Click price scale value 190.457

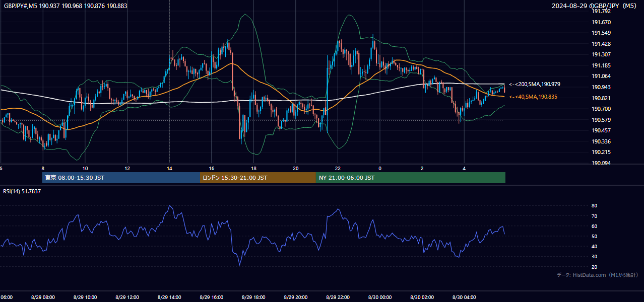click(x=601, y=130)
